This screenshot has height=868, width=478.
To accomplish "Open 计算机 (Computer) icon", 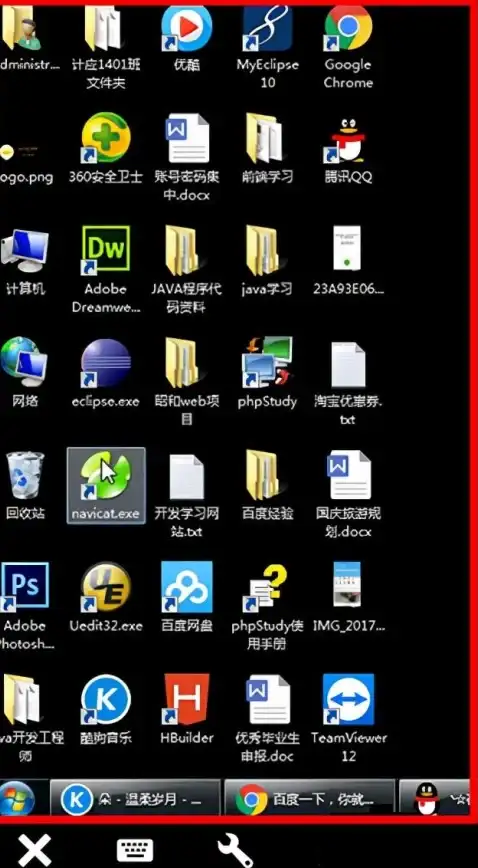I will coord(25,252).
